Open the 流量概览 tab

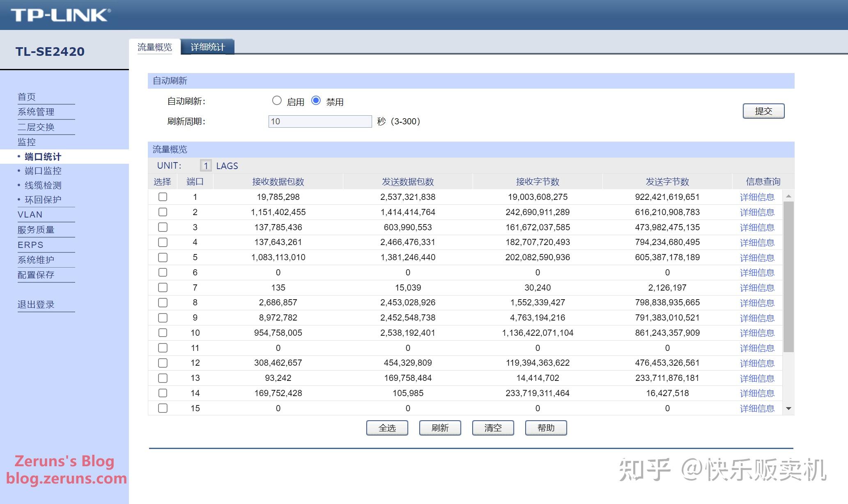[155, 47]
